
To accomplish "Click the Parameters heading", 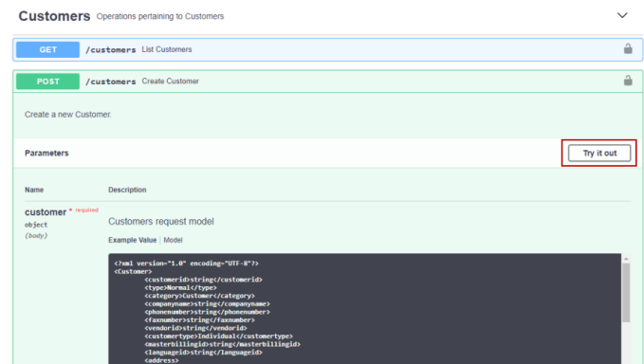I will 46,153.
